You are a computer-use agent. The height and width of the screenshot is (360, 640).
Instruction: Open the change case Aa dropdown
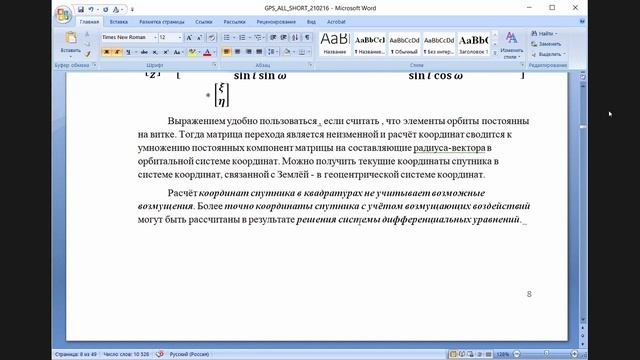pyautogui.click(x=178, y=52)
